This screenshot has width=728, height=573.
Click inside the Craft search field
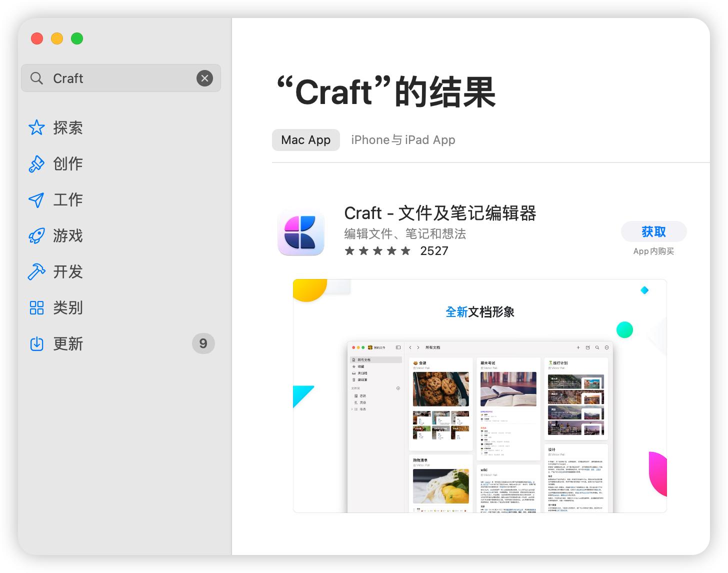pos(100,78)
